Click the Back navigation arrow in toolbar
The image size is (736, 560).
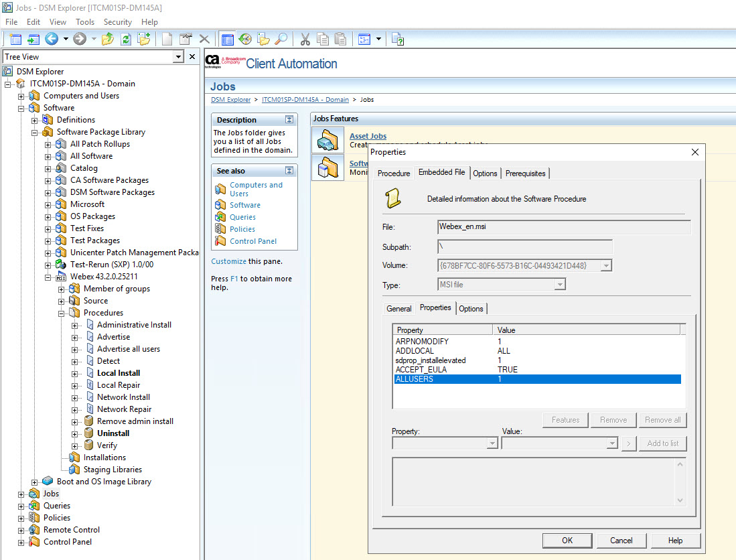52,39
